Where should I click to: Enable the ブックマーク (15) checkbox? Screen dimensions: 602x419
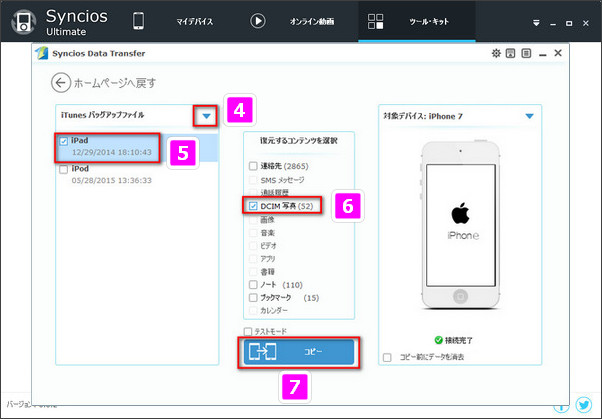click(x=253, y=298)
